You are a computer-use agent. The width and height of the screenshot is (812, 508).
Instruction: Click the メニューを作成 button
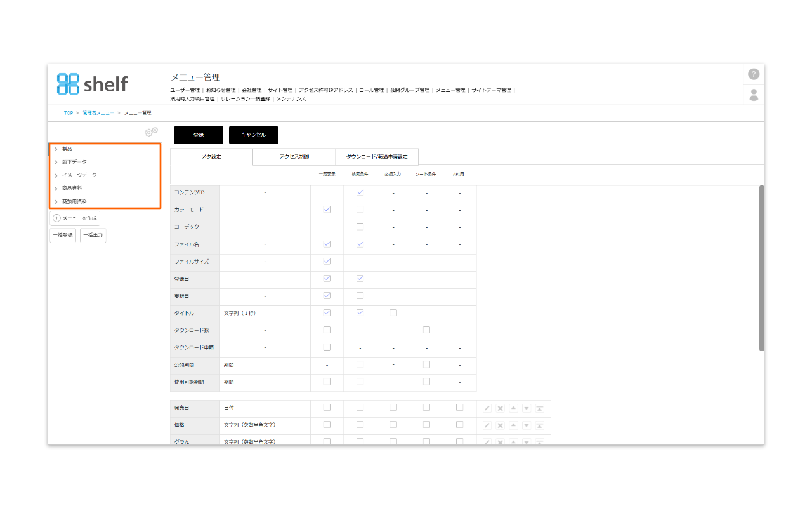click(x=75, y=218)
